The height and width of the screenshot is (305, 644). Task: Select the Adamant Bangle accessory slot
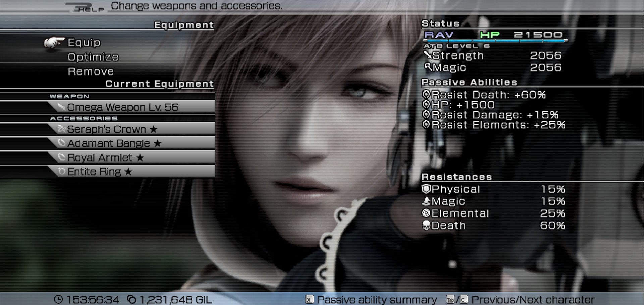pyautogui.click(x=131, y=143)
